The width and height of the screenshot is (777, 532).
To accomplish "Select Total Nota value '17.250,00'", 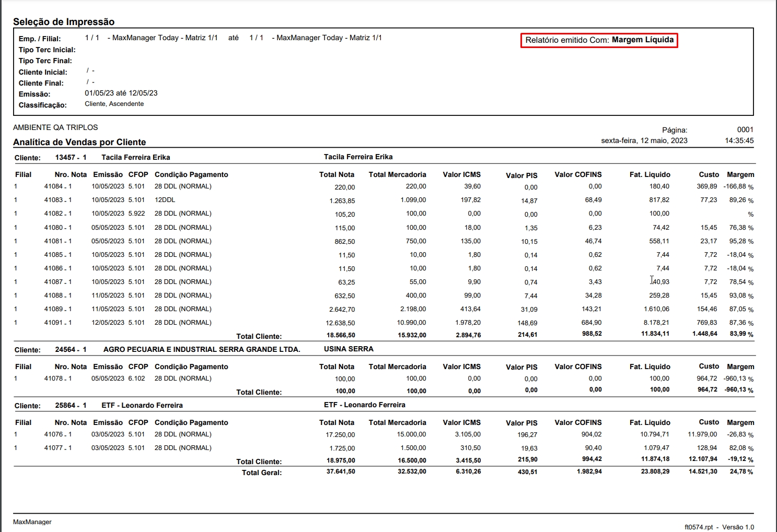I will click(340, 435).
